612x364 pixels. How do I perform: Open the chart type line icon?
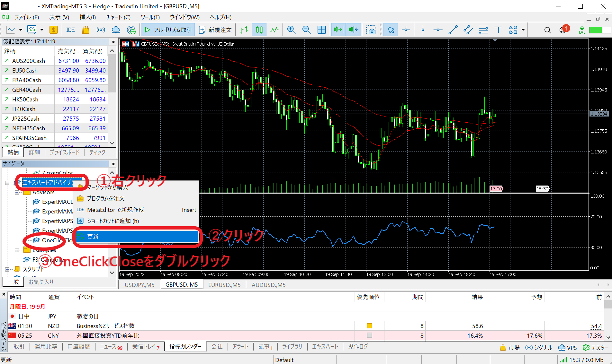tap(11, 30)
